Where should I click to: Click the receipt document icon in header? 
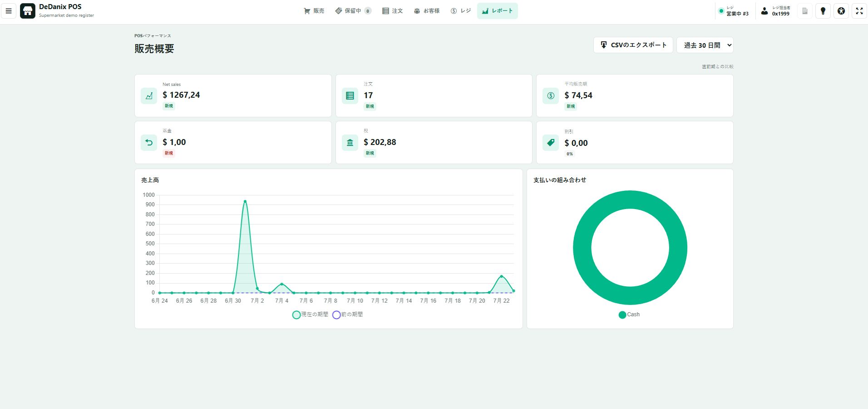point(805,11)
